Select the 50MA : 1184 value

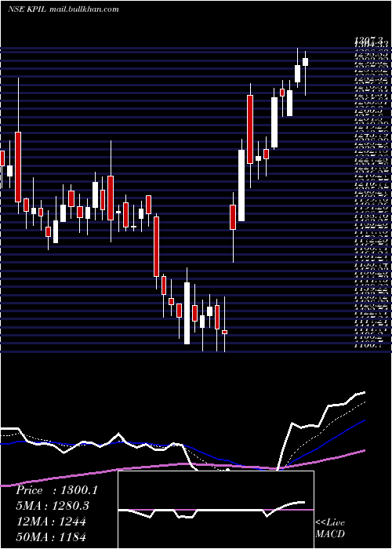click(51, 536)
